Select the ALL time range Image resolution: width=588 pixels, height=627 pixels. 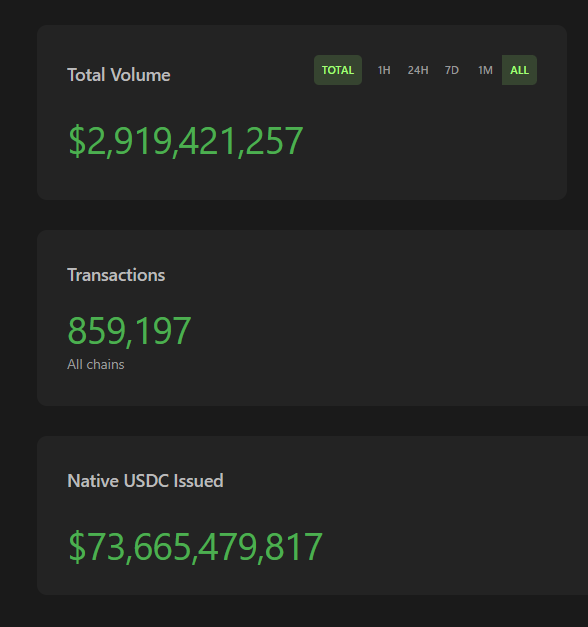(x=519, y=70)
